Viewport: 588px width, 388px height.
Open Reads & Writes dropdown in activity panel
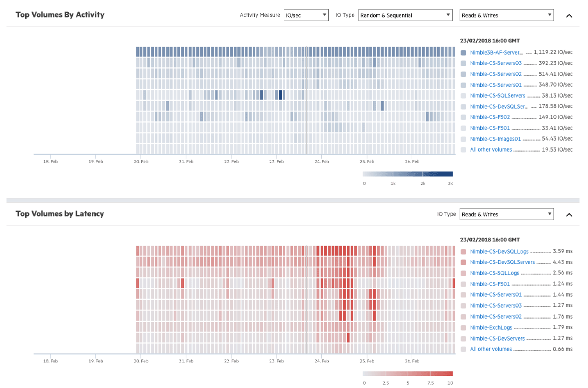tap(507, 15)
